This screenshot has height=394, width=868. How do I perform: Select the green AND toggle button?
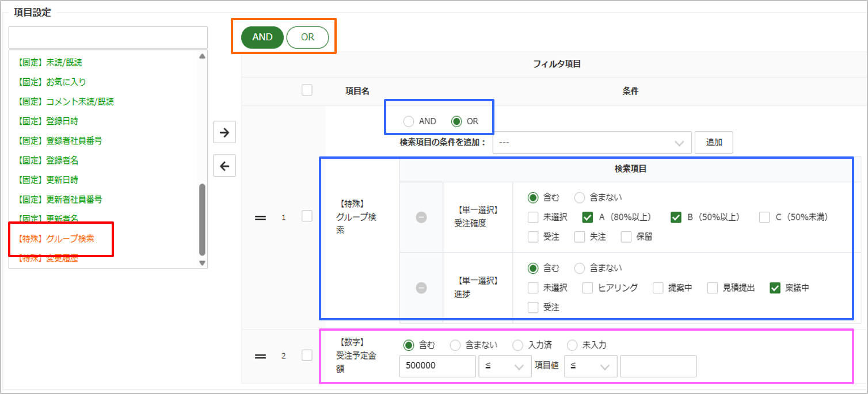tap(262, 37)
